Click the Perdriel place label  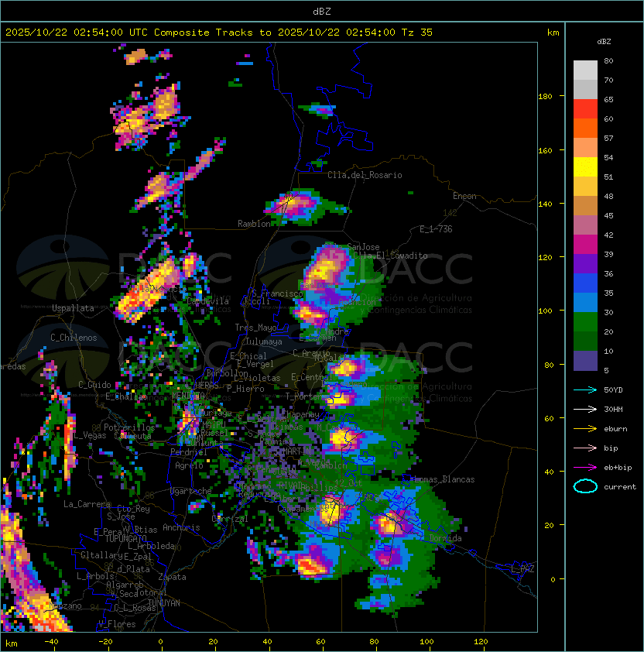pos(189,451)
